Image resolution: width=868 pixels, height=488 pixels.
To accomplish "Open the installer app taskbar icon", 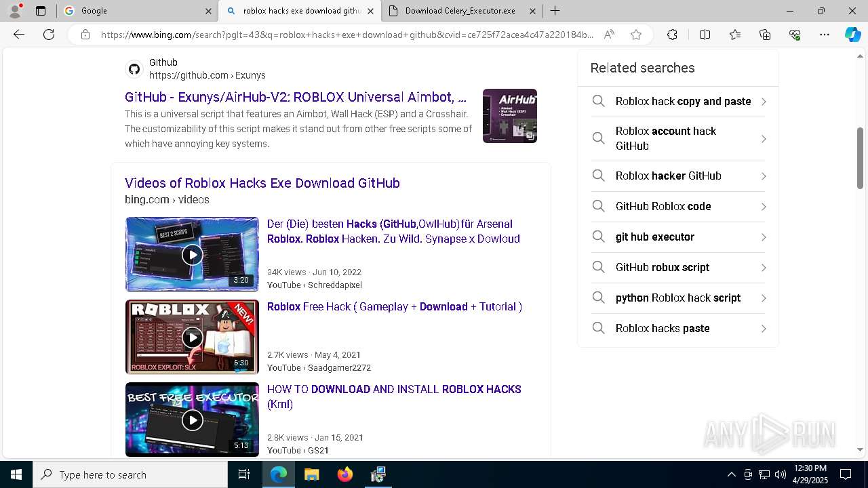I will point(378,474).
